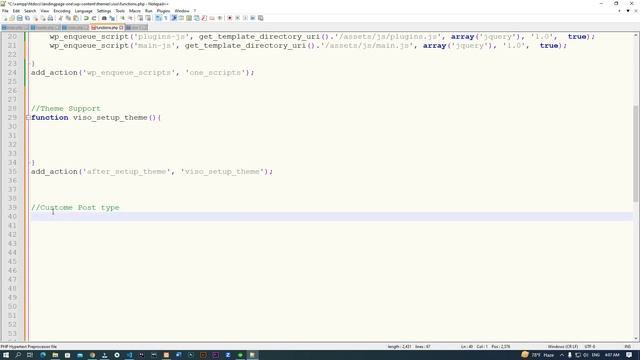
Task: Click the Paste toolbar icon
Action: 76,18
